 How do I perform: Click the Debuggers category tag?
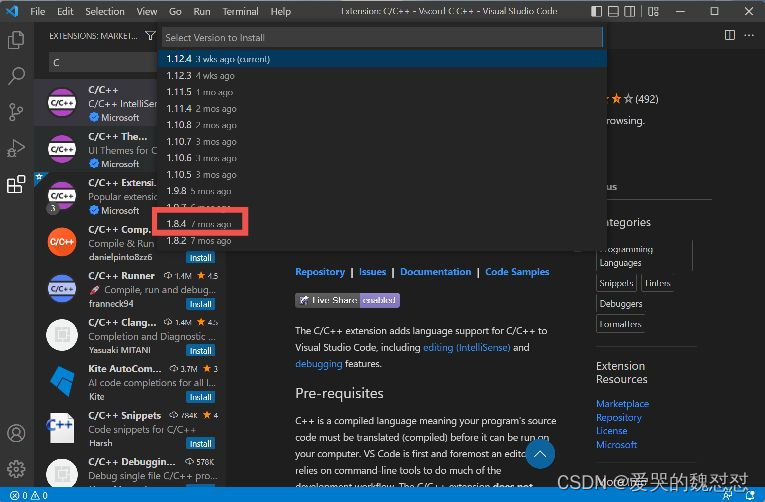click(621, 303)
